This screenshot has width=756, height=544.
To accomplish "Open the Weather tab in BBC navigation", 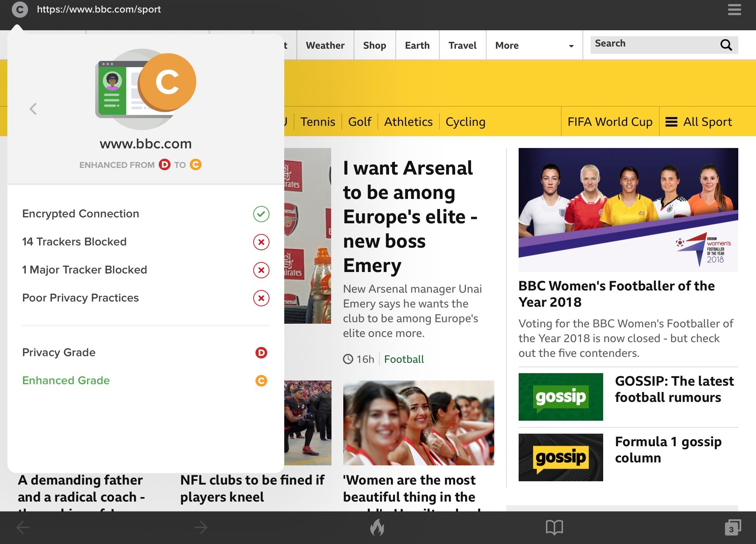I will pyautogui.click(x=325, y=45).
